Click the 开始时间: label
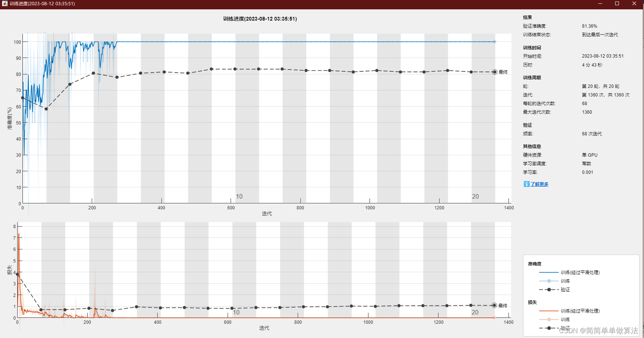Viewport: 644px width, 338px height. [532, 56]
